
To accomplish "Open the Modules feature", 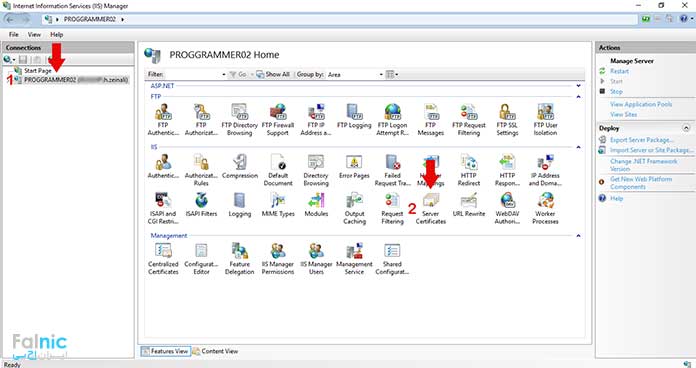I will tap(316, 205).
